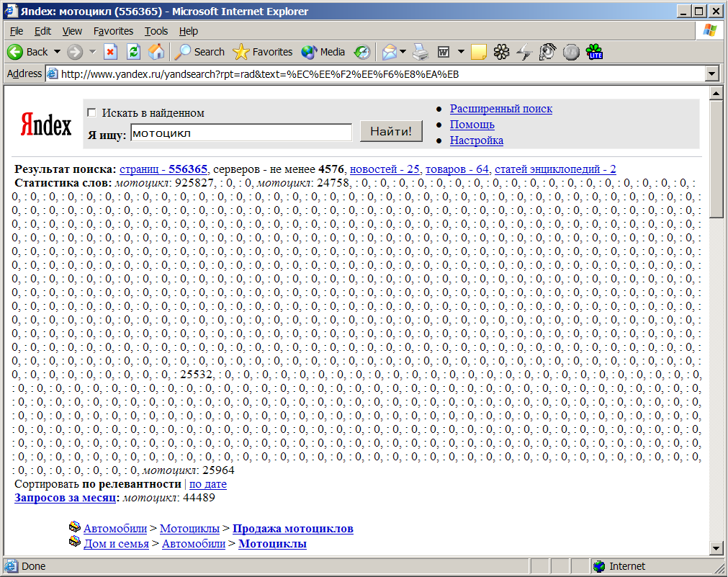Expand the Address bar URL dropdown
The width and height of the screenshot is (728, 577).
point(712,74)
